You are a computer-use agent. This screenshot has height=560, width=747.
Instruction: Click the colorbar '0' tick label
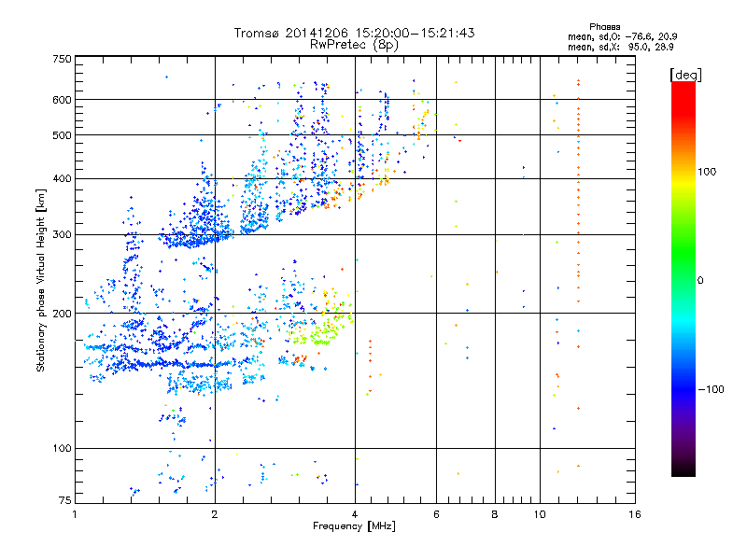coord(700,281)
